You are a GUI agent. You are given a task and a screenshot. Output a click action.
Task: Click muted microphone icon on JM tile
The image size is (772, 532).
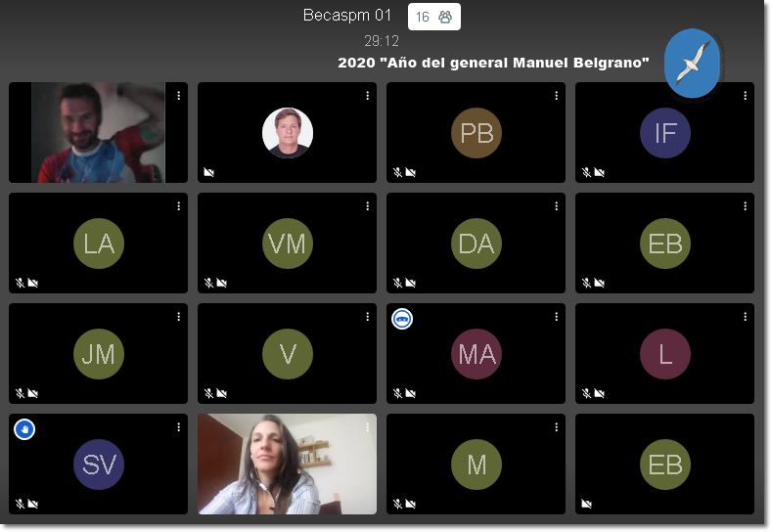(x=20, y=393)
